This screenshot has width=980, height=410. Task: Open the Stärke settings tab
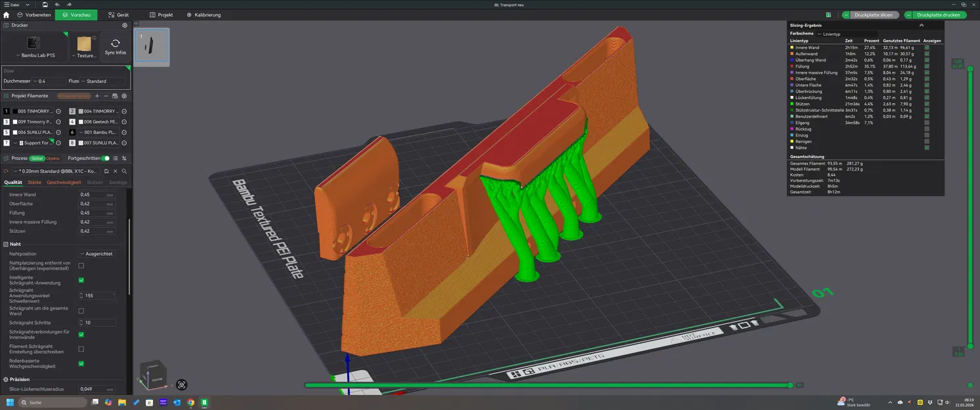click(35, 182)
